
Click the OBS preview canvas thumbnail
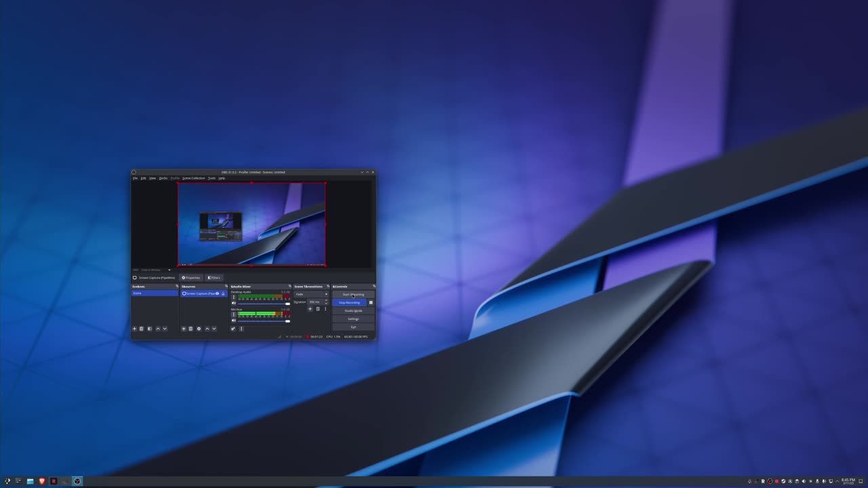tap(252, 224)
